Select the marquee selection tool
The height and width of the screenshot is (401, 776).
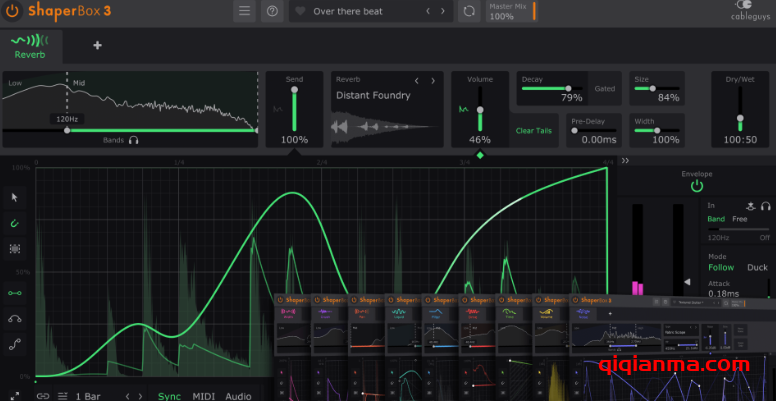pos(14,249)
